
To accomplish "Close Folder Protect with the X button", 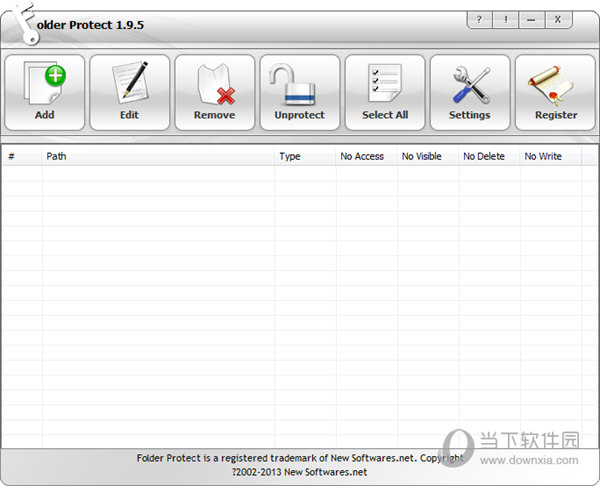I will (558, 20).
